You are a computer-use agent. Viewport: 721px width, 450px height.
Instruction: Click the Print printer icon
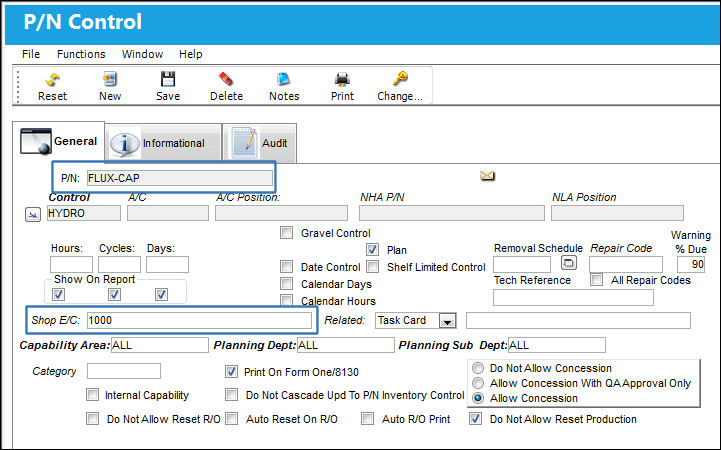coord(342,80)
